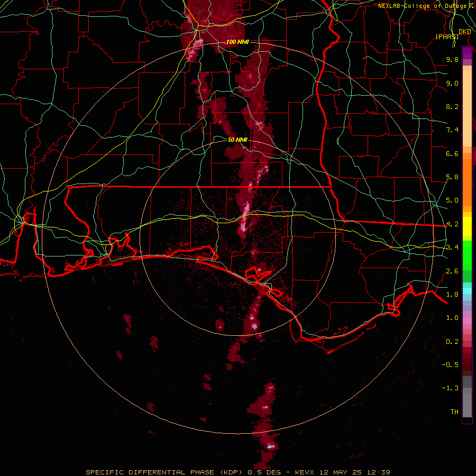This screenshot has height=476, width=476.
Task: Click the 5.0 scale value
Action: (452, 200)
